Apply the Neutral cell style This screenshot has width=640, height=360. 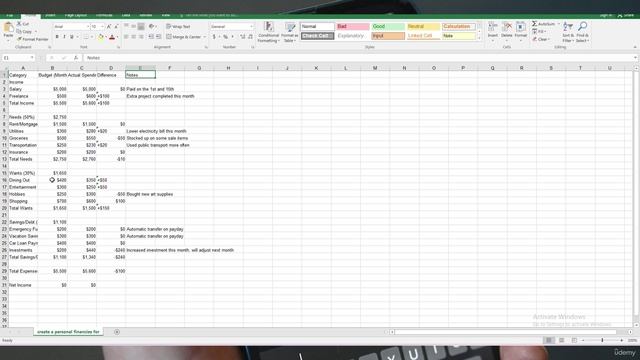[x=423, y=27]
